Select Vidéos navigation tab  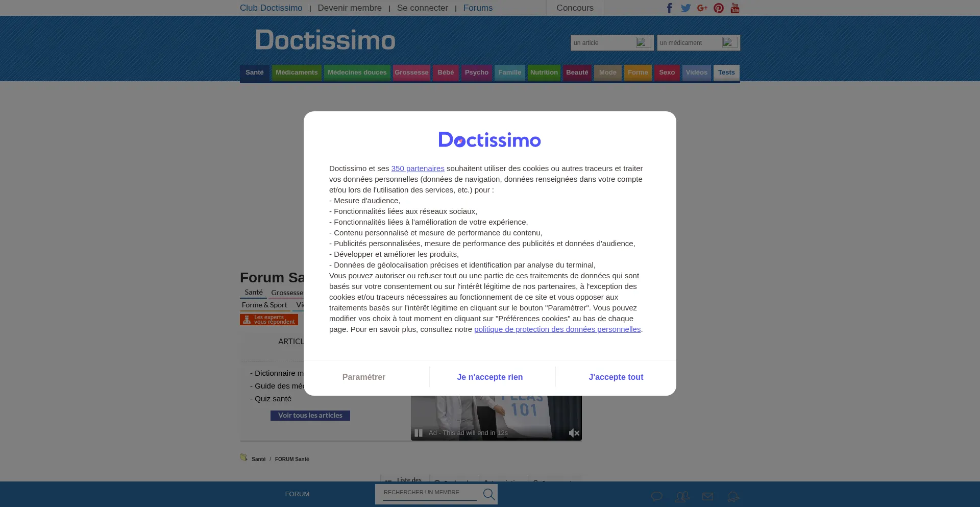pyautogui.click(x=697, y=73)
